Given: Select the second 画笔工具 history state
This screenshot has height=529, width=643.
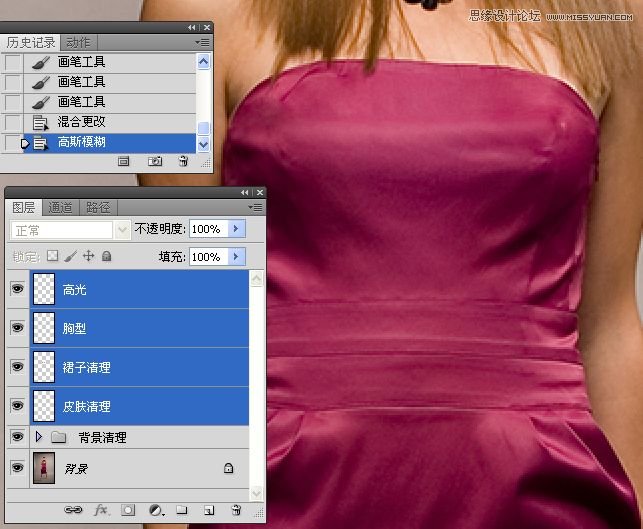Looking at the screenshot, I should point(109,82).
